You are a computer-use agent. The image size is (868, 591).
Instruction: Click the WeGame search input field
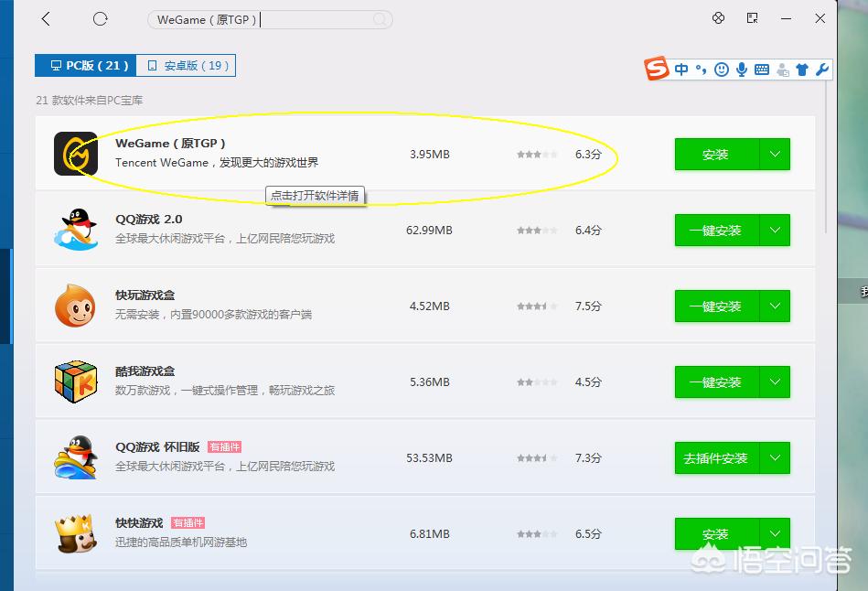tap(270, 20)
